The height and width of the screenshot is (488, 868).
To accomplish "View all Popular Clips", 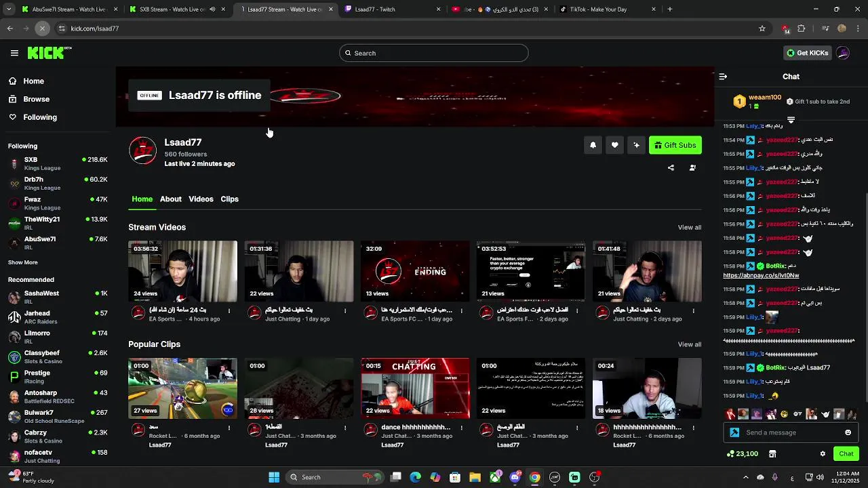I will click(689, 344).
